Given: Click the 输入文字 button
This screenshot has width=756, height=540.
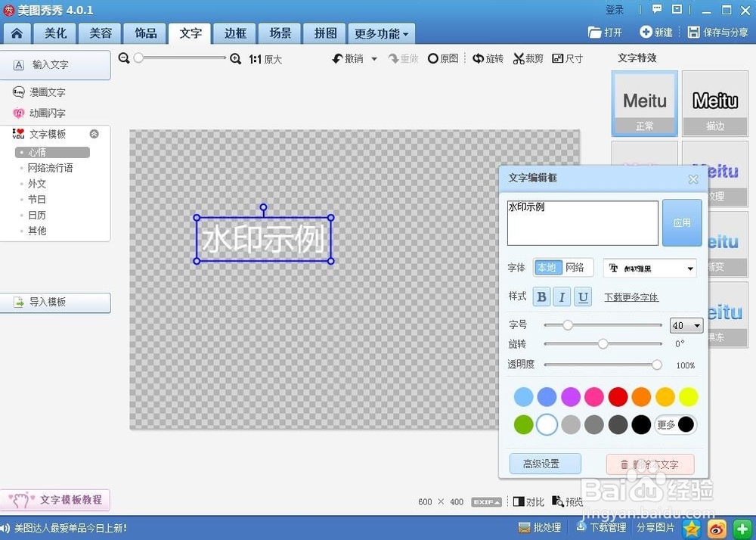Looking at the screenshot, I should [54, 64].
